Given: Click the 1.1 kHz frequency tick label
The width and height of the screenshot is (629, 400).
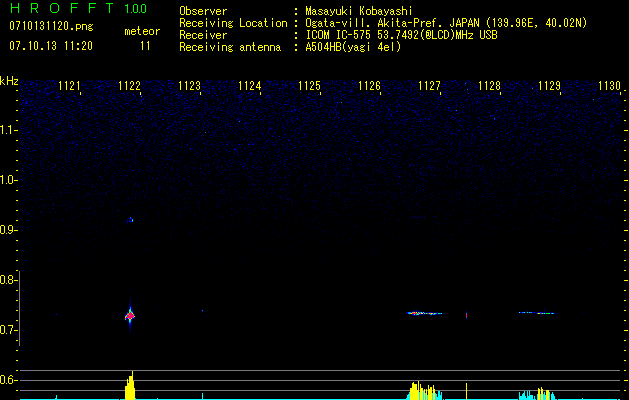Looking at the screenshot, I should 8,130.
